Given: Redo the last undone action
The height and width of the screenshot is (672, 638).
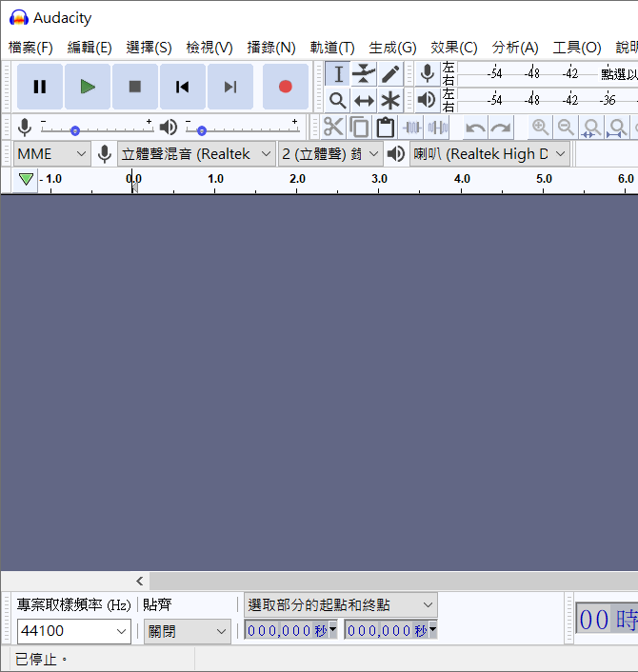Looking at the screenshot, I should point(501,128).
